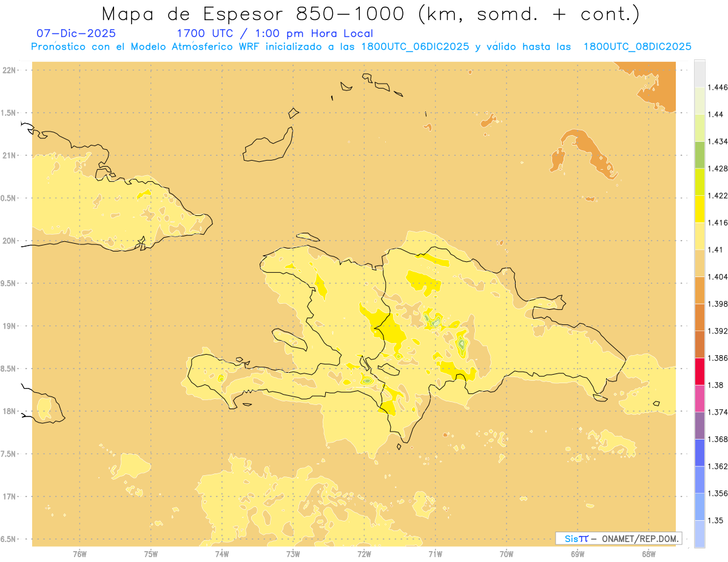Click the colorbar value '1.422'

pyautogui.click(x=717, y=196)
